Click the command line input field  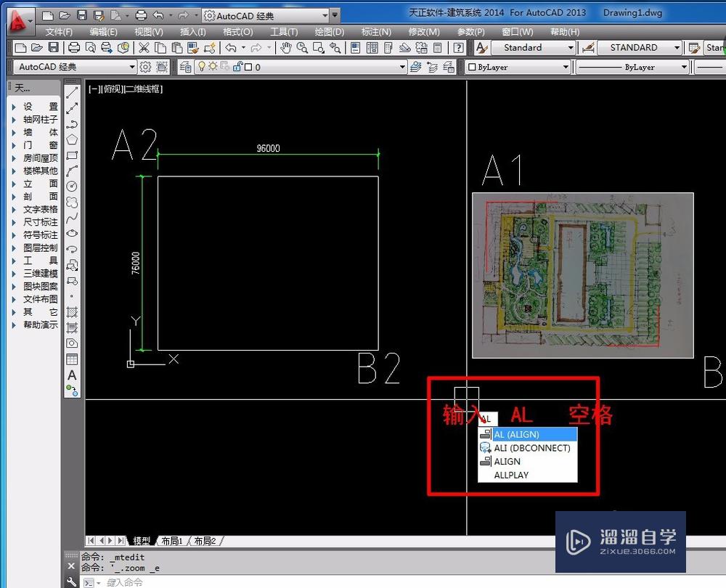(x=290, y=582)
